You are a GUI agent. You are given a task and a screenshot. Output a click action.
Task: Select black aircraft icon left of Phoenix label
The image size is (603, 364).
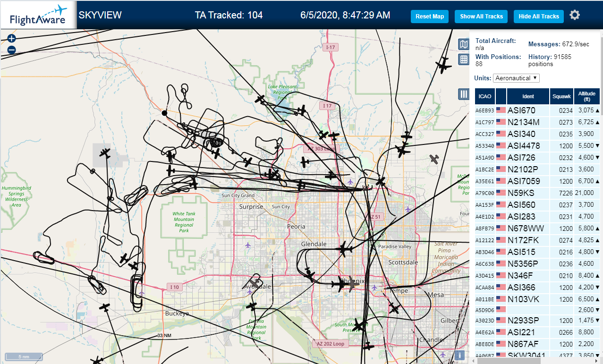tap(339, 285)
